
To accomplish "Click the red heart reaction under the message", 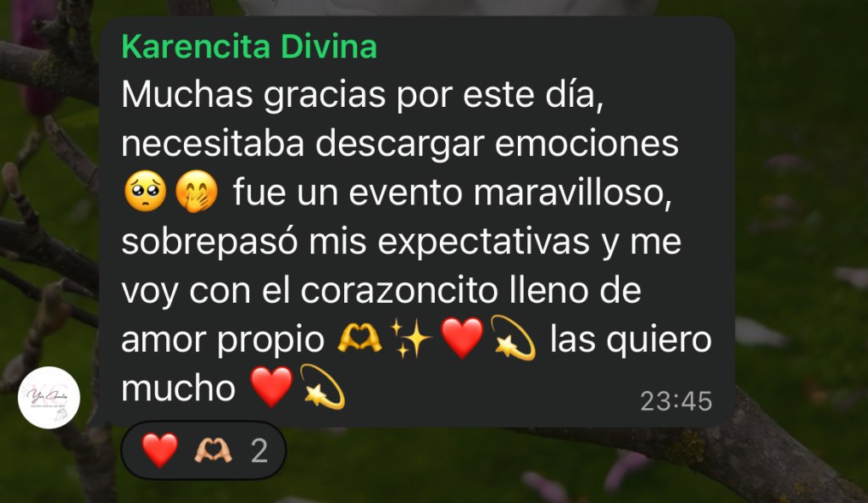I will [160, 450].
